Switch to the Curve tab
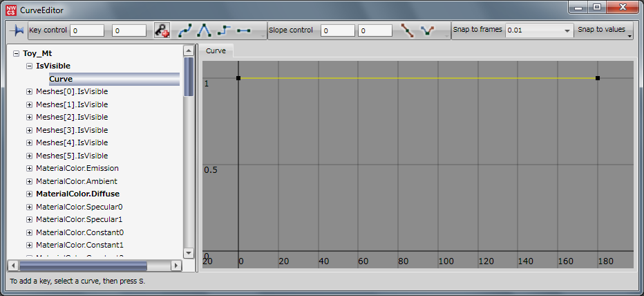This screenshot has height=296, width=644. 216,51
